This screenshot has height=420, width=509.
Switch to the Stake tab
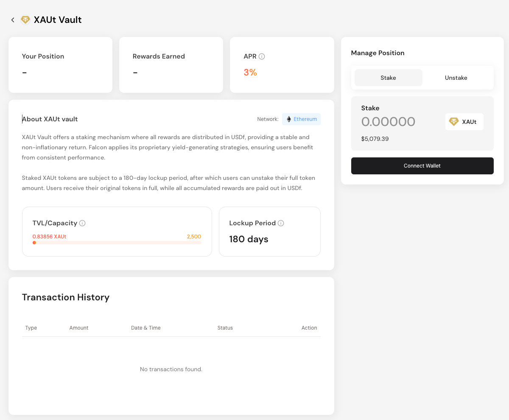coord(388,78)
